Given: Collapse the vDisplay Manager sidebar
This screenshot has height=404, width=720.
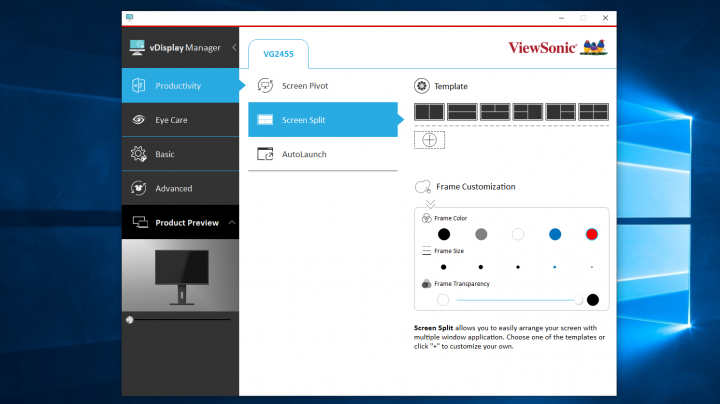Looking at the screenshot, I should coord(234,47).
